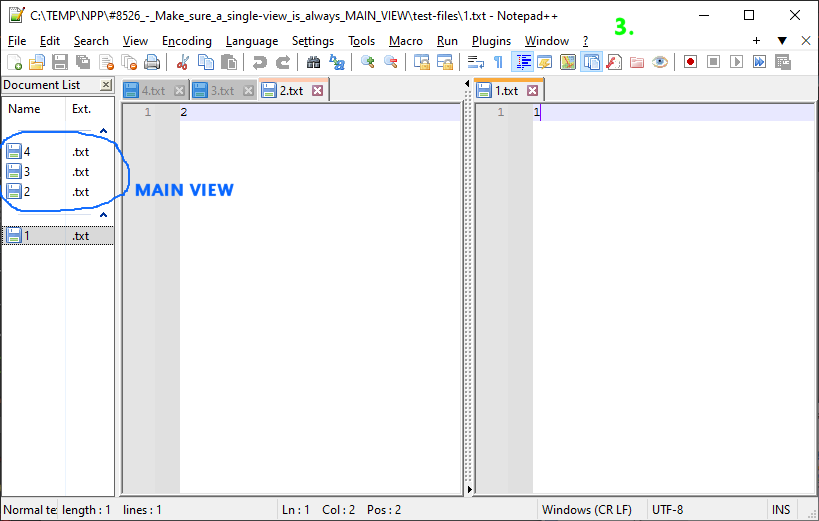Collapse the second view group above 1.txt entry
Viewport: 819px width, 521px height.
coord(102,215)
